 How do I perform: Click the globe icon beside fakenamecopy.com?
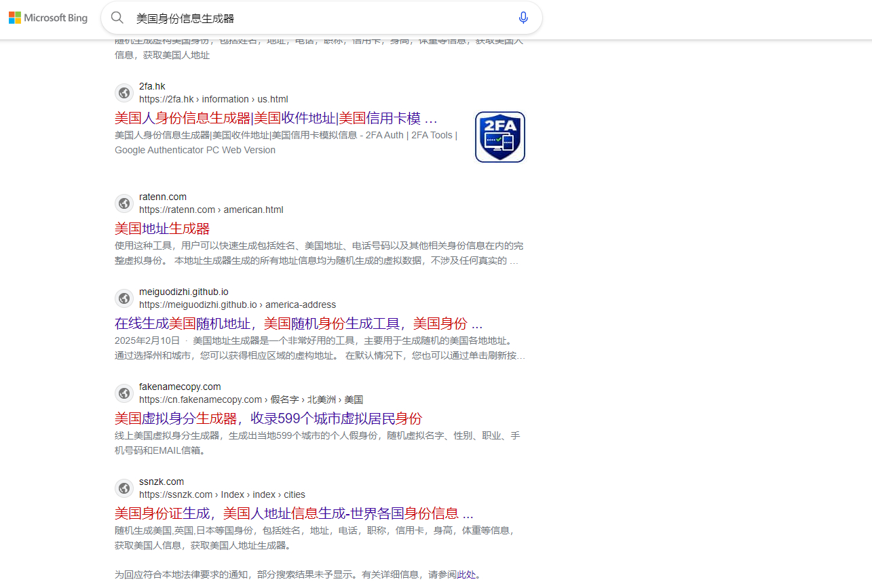tap(124, 393)
